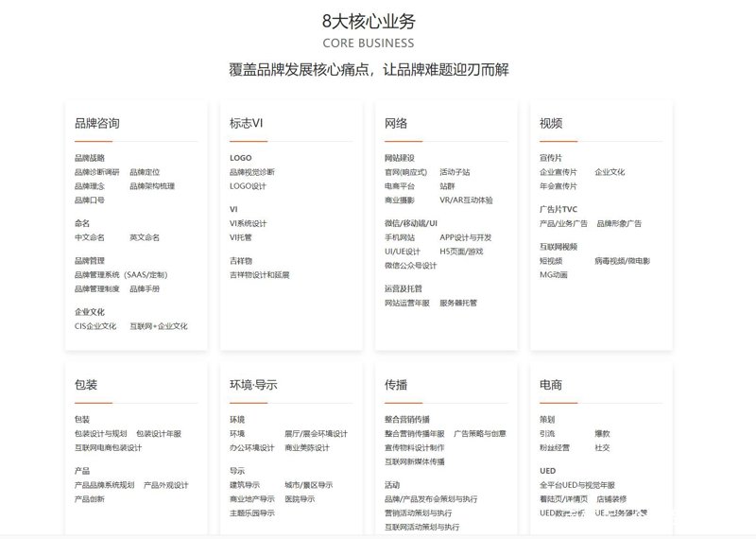
Task: Open 吉祥物设计和延展
Action: [259, 275]
